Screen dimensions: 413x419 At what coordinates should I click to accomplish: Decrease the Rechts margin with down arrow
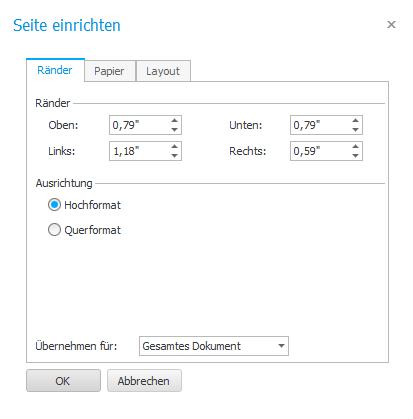click(355, 155)
